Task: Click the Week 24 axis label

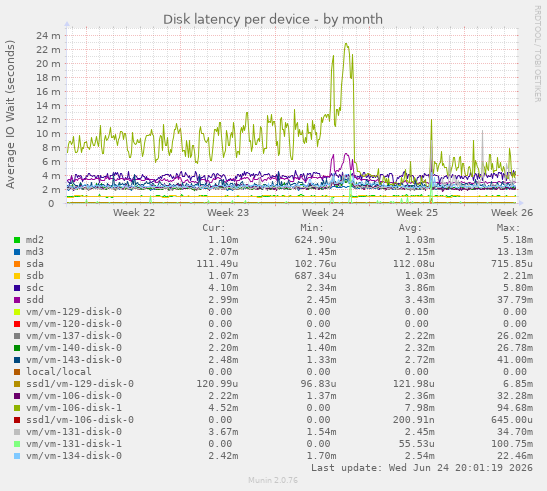Action: tap(323, 213)
